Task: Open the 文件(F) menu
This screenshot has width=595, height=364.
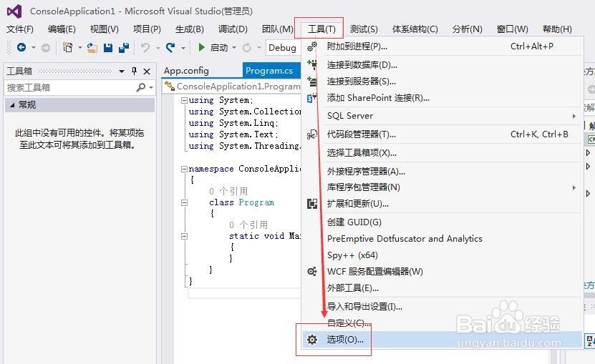Action: point(20,29)
